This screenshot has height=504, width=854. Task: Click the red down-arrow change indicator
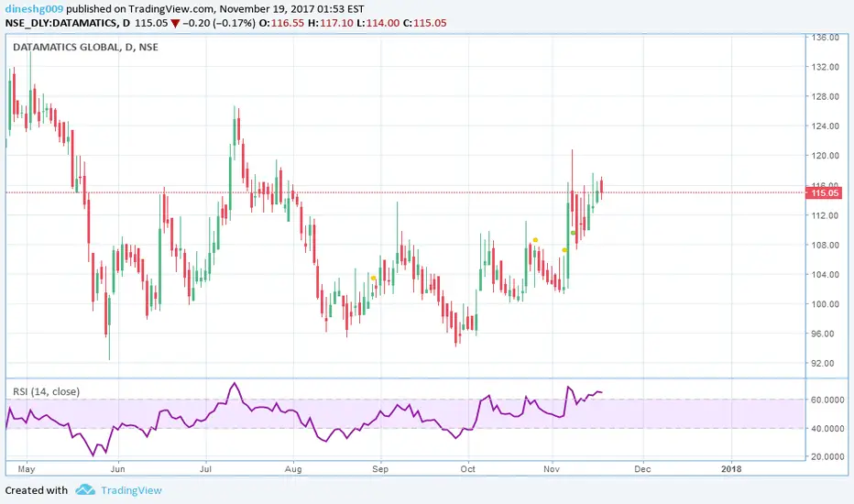pos(175,24)
